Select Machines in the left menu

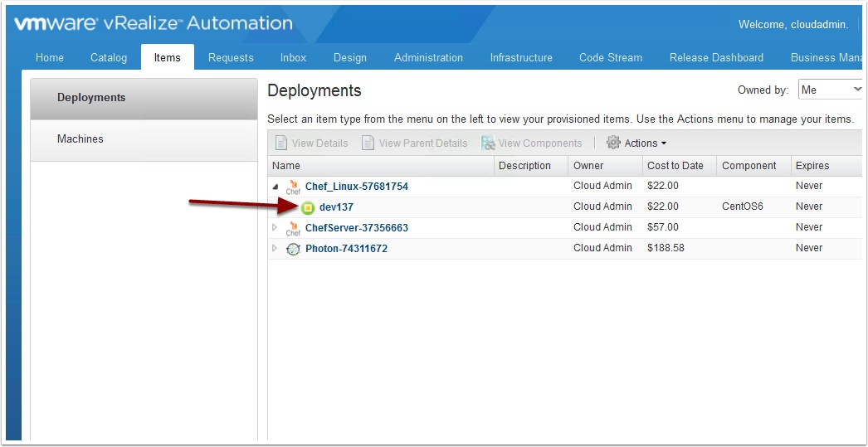coord(144,139)
